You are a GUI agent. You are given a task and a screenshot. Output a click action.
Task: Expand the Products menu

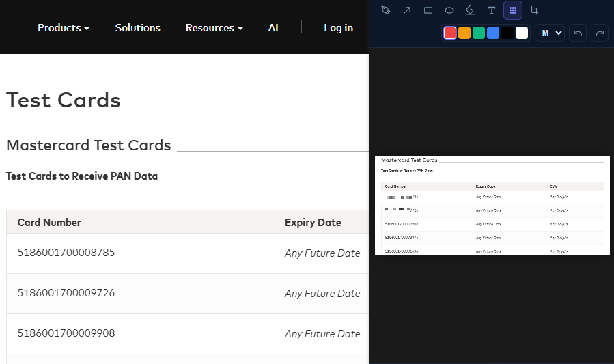(64, 28)
